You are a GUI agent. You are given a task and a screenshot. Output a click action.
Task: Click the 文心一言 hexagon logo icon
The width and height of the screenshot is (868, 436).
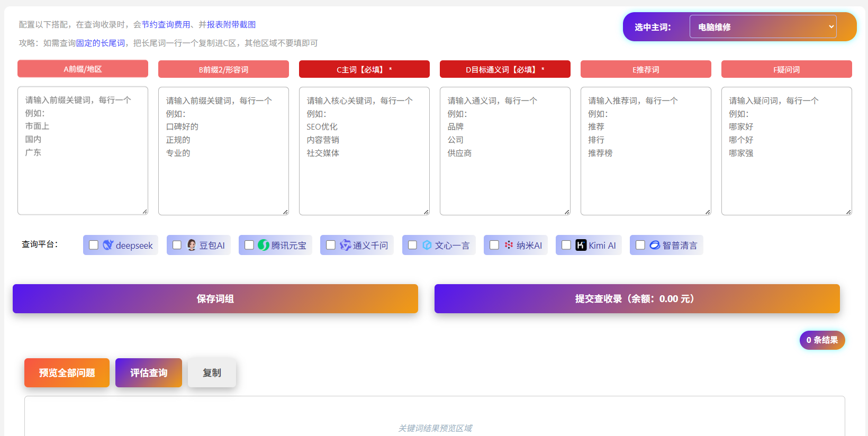pyautogui.click(x=427, y=245)
